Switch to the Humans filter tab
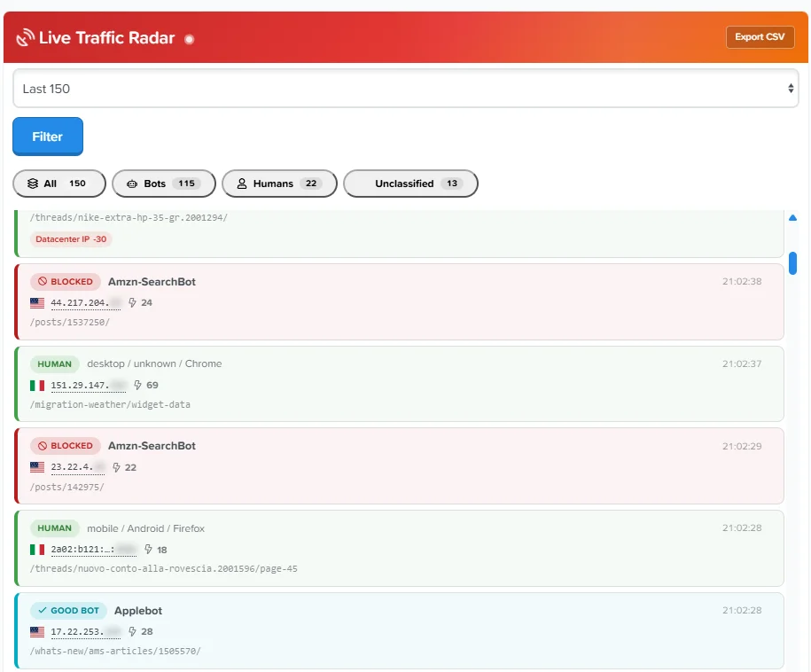The image size is (811, 672). pyautogui.click(x=279, y=184)
